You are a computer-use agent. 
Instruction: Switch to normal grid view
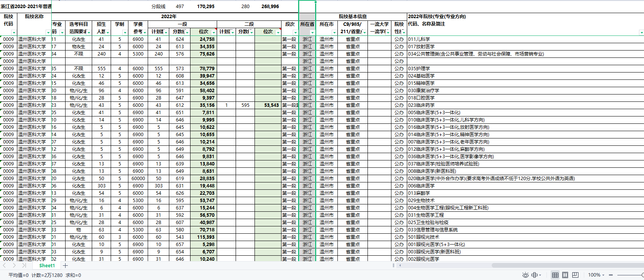click(555, 275)
